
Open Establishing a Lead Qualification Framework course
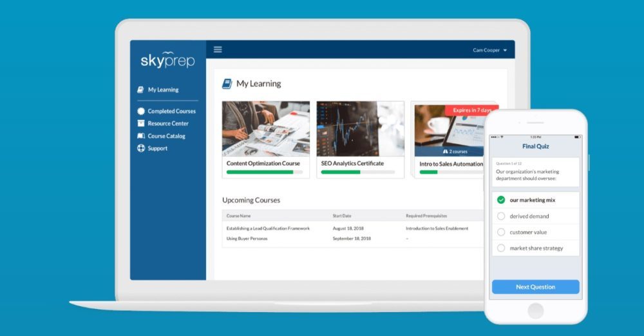click(268, 228)
